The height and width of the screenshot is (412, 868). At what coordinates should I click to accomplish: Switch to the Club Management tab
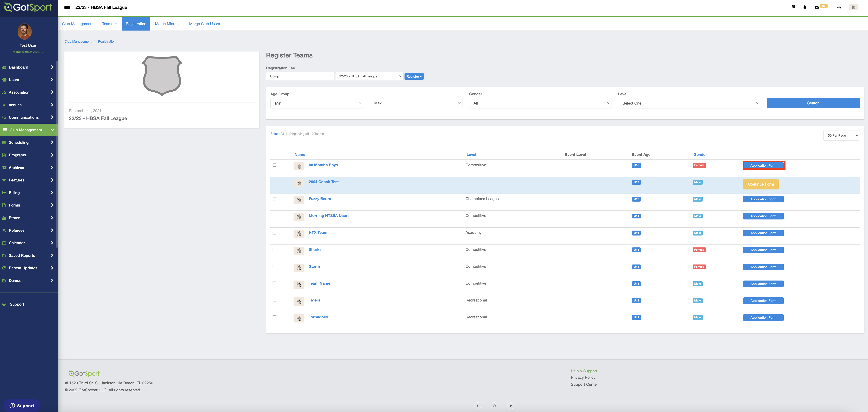pos(78,24)
